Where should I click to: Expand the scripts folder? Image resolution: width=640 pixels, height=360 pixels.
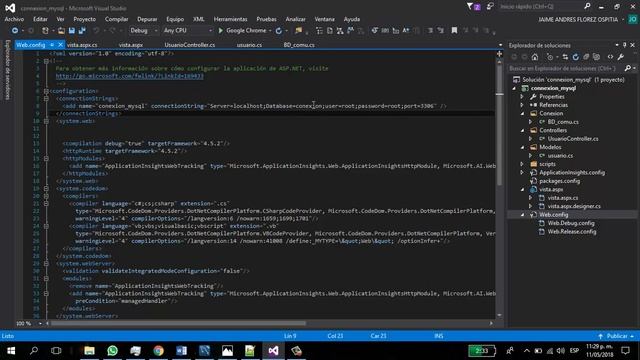click(x=522, y=164)
